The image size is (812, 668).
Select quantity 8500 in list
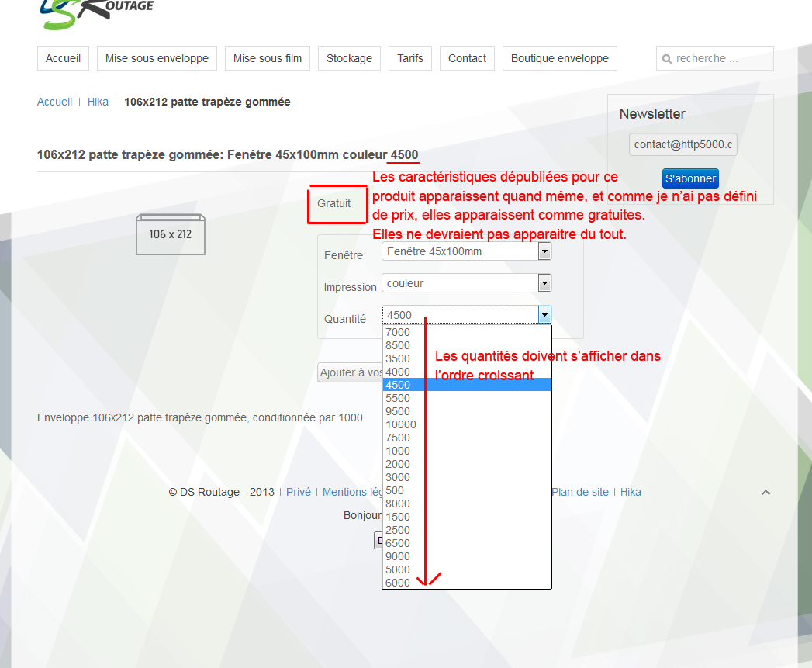point(467,346)
